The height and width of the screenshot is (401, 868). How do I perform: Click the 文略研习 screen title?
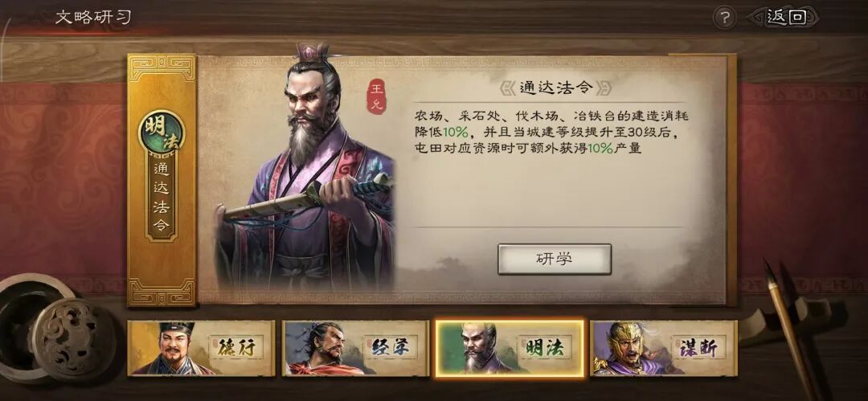tap(93, 17)
